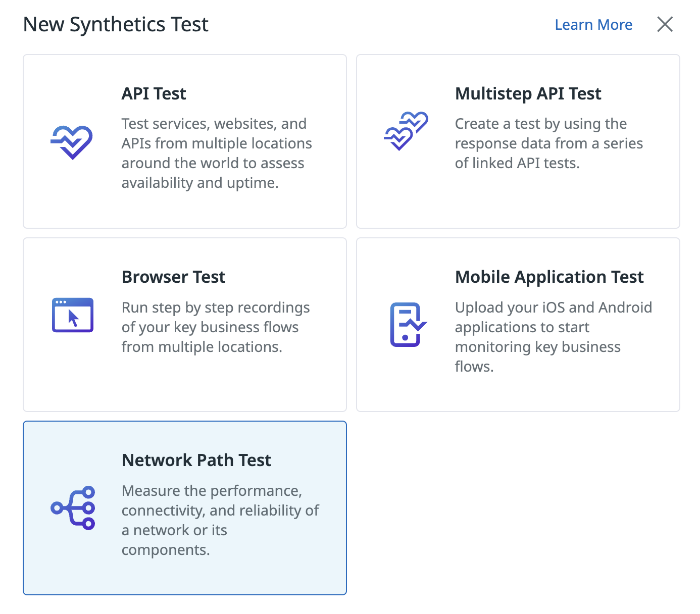
Task: Select the API Test title
Action: [154, 93]
